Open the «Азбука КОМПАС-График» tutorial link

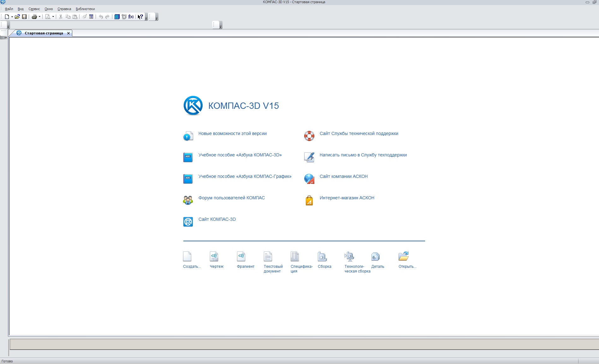(245, 176)
